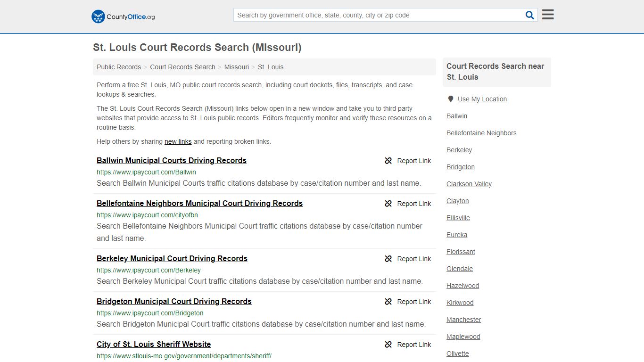The height and width of the screenshot is (362, 644).
Task: Report Link for St. Louis Sheriff Website
Action: 414,345
